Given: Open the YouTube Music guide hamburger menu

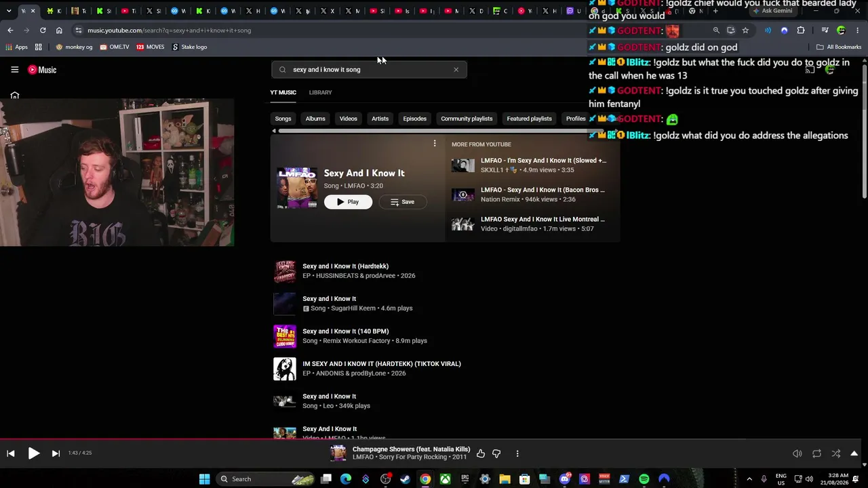Looking at the screenshot, I should 14,70.
